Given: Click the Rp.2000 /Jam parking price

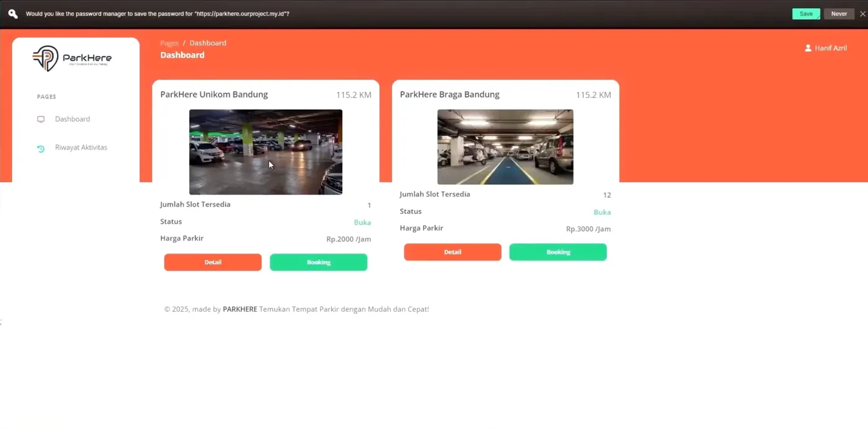Looking at the screenshot, I should 348,239.
